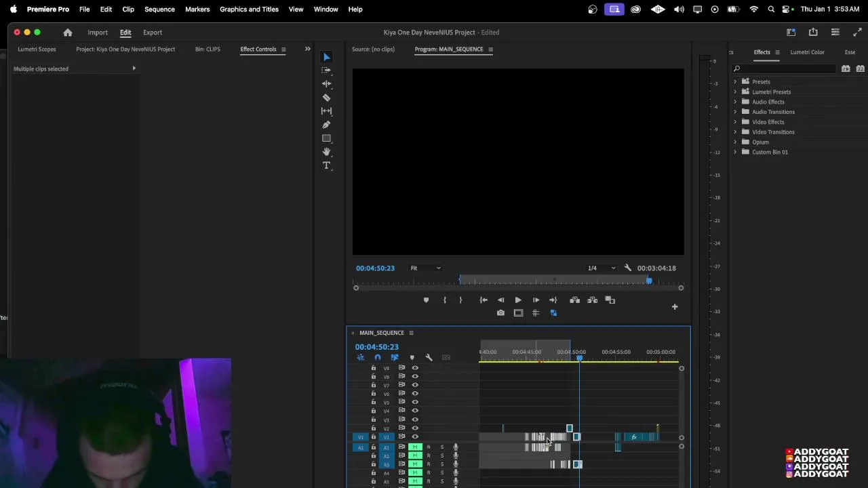This screenshot has height=488, width=868.
Task: Select the Hand tool
Action: point(326,152)
